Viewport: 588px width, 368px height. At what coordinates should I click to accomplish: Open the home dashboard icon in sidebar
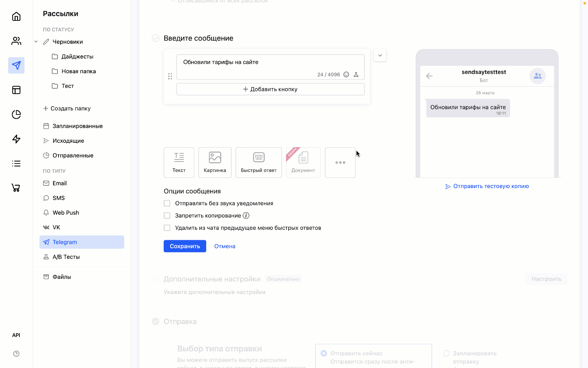click(16, 16)
